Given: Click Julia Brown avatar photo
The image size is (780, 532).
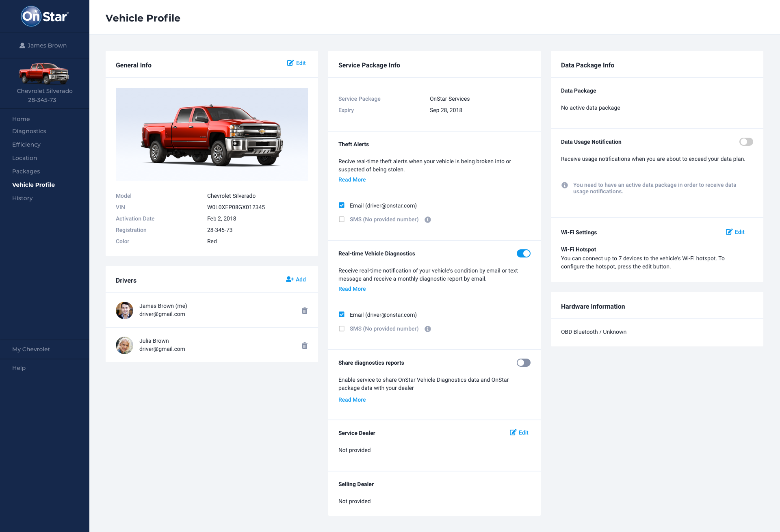Looking at the screenshot, I should coord(125,345).
